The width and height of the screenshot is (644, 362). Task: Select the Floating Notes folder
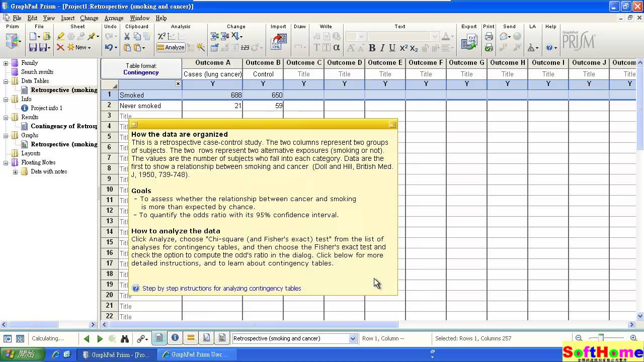pyautogui.click(x=38, y=162)
